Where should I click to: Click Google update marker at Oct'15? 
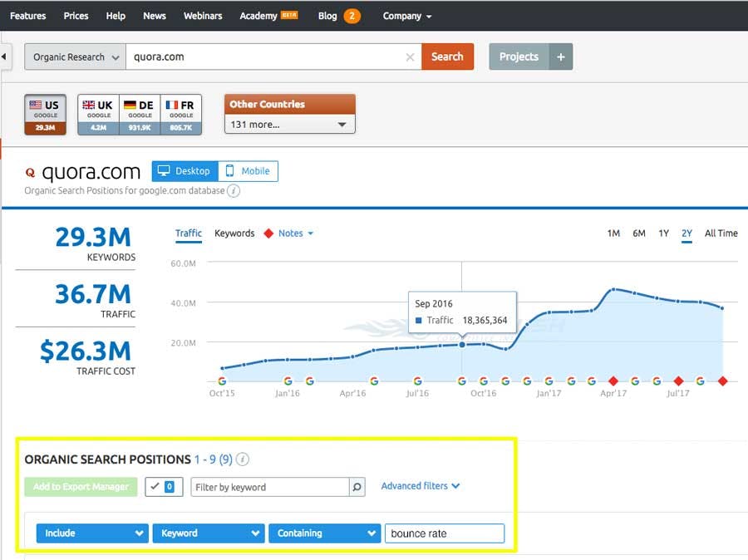pyautogui.click(x=222, y=381)
